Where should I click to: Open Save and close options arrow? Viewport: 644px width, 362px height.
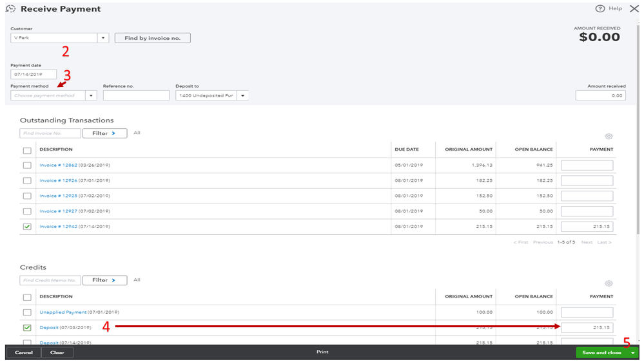(633, 353)
